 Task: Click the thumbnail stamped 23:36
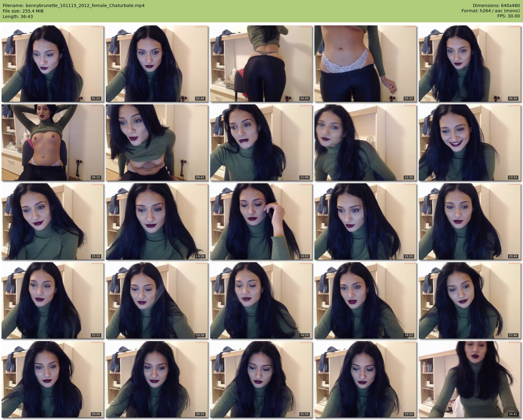[157, 300]
